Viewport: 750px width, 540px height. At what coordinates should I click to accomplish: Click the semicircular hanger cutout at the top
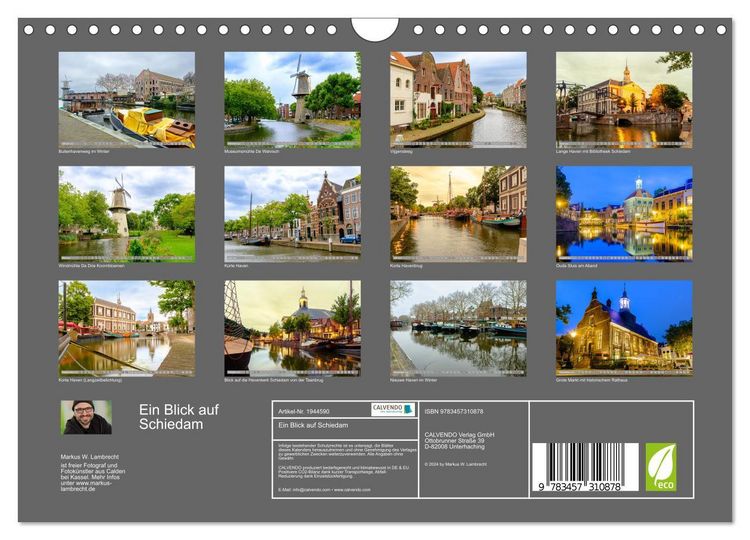pos(375,29)
